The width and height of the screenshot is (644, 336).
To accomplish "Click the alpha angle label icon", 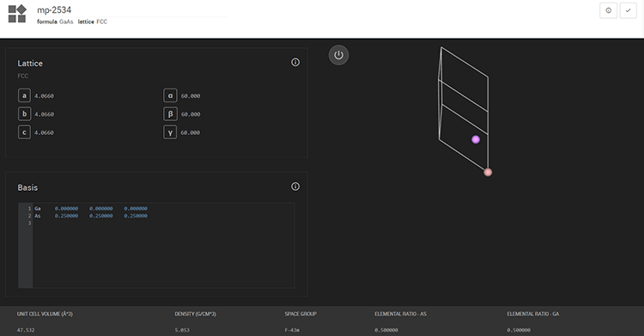I will 170,95.
